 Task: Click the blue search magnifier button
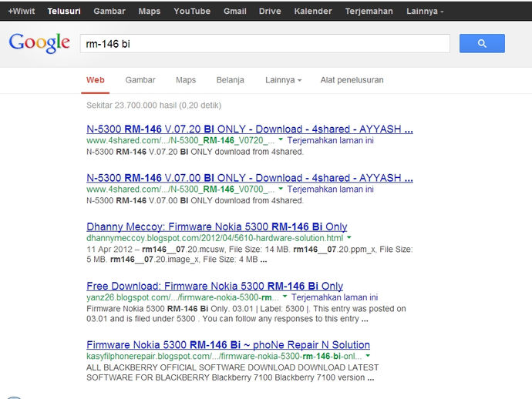482,43
